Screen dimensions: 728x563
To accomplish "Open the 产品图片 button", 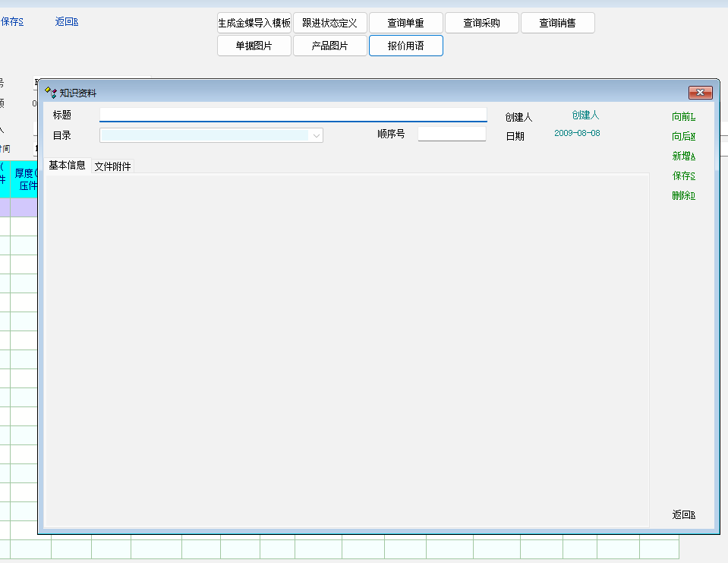I will (x=329, y=46).
